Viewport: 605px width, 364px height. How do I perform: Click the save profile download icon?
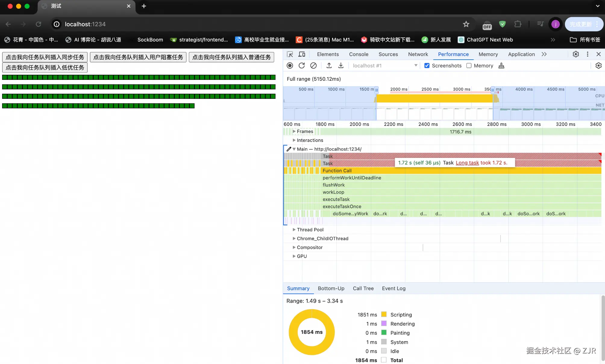pos(341,66)
